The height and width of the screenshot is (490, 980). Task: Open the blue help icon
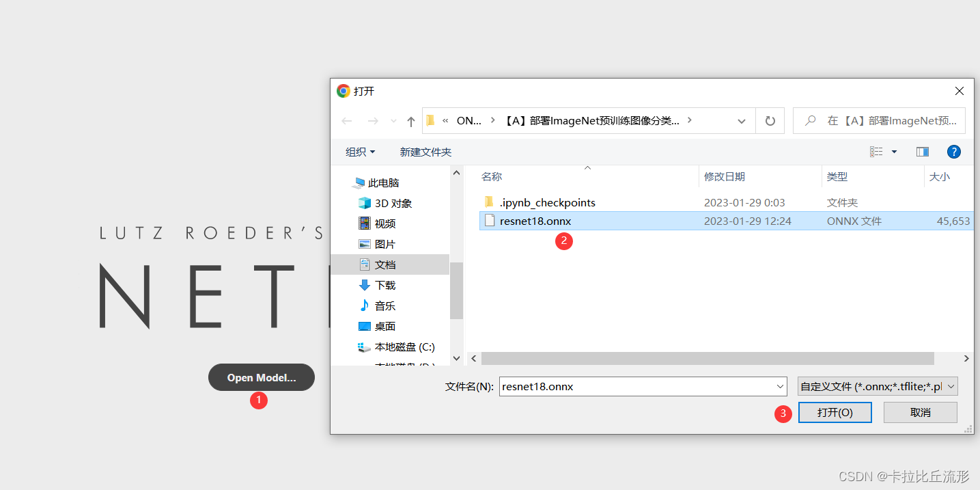click(954, 152)
